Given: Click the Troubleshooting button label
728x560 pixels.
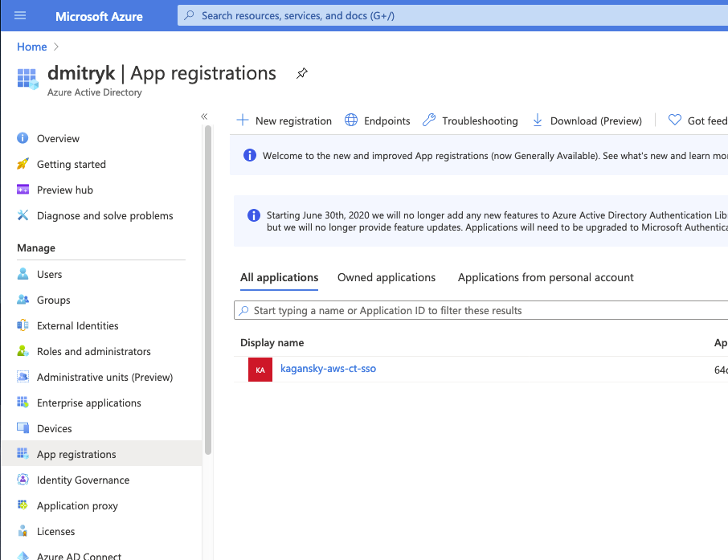Looking at the screenshot, I should click(x=480, y=121).
